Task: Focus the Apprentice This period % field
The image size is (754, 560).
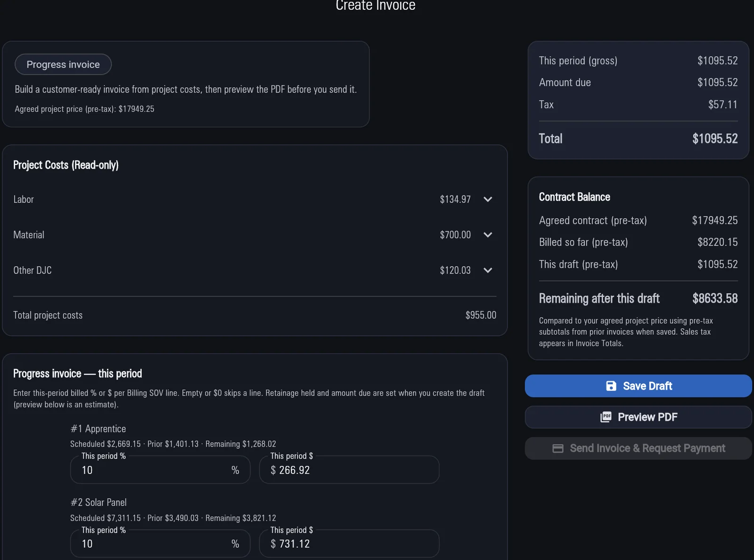Action: coord(160,470)
